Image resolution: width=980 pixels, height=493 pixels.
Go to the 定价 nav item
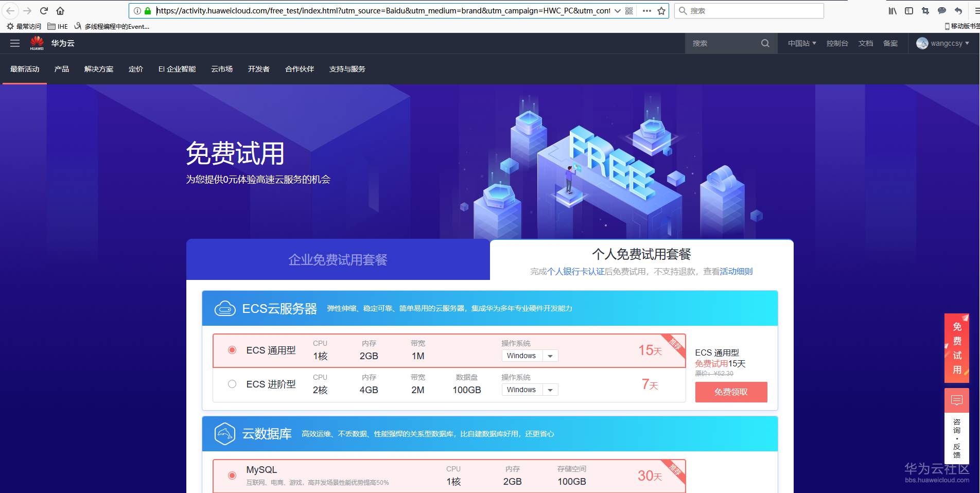[x=136, y=69]
